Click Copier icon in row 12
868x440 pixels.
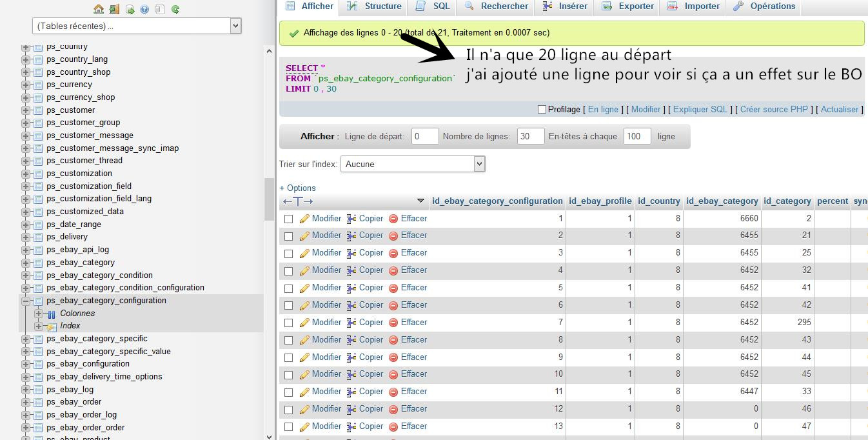tap(351, 409)
